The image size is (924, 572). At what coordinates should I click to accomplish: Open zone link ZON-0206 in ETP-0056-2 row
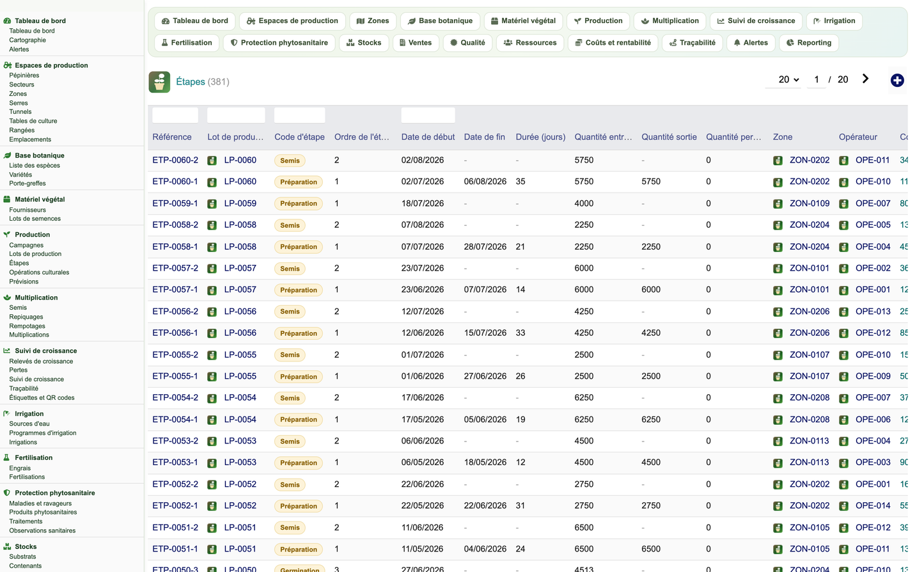809,312
